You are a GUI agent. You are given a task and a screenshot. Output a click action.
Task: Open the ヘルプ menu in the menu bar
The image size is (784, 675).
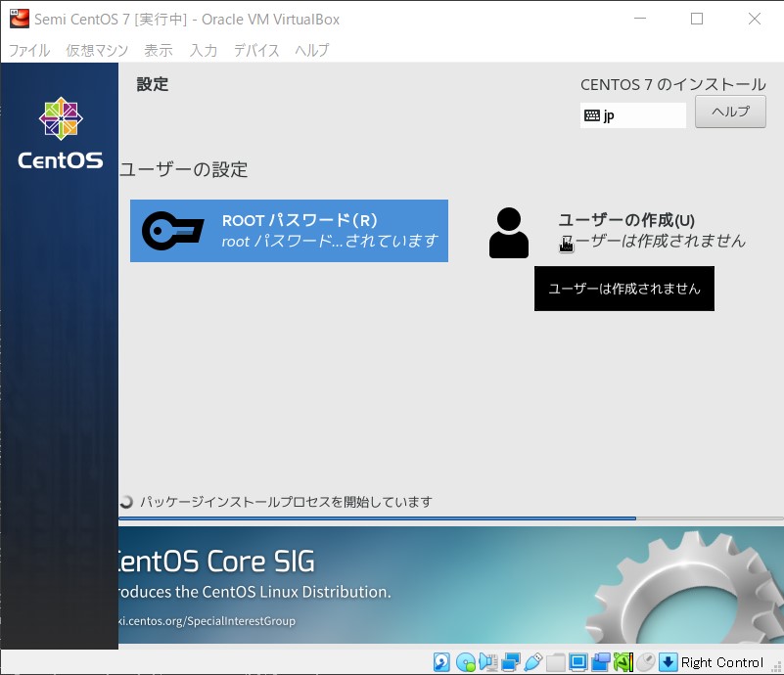tap(312, 50)
